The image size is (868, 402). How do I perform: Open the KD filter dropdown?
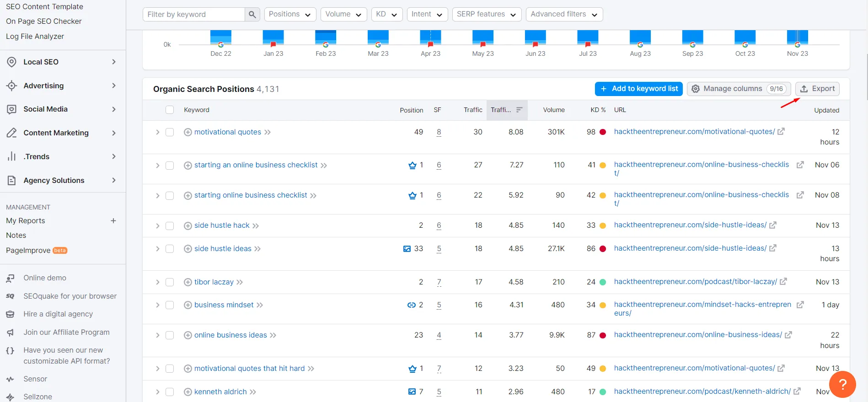[x=386, y=14]
